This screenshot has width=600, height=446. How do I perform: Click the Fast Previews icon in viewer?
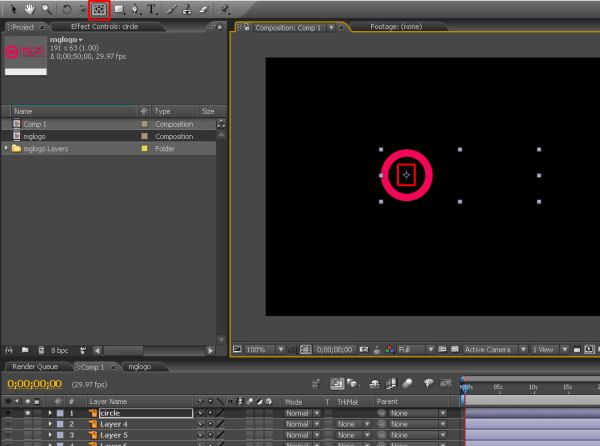[589, 350]
